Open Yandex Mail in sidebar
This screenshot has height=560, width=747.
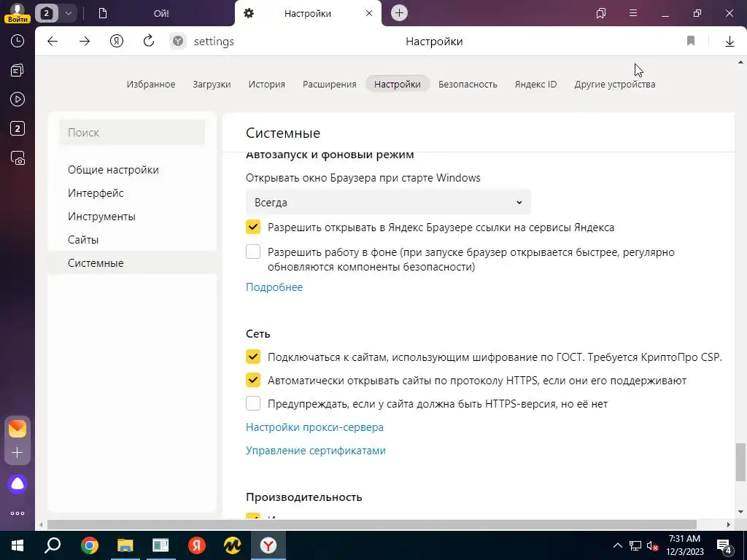18,429
